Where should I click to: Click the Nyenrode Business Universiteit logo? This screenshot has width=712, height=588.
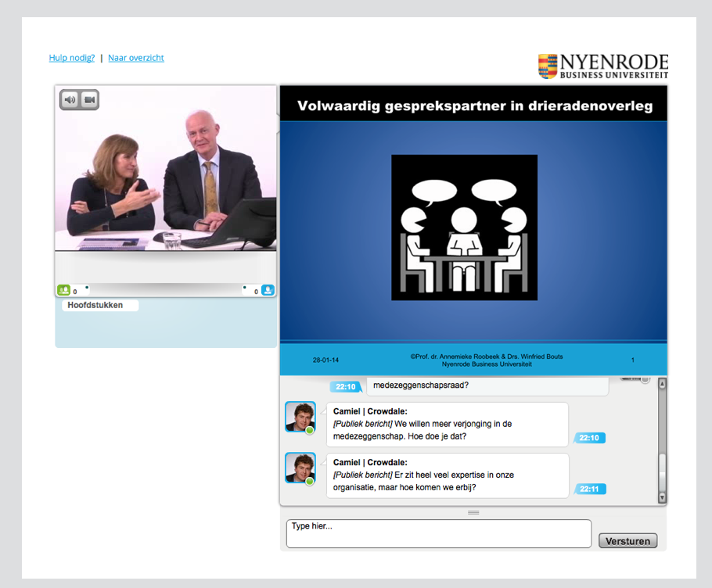pos(603,66)
